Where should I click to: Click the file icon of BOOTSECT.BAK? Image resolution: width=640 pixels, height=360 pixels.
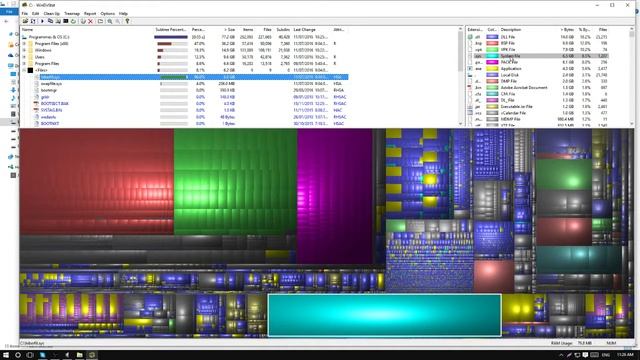pyautogui.click(x=36, y=104)
